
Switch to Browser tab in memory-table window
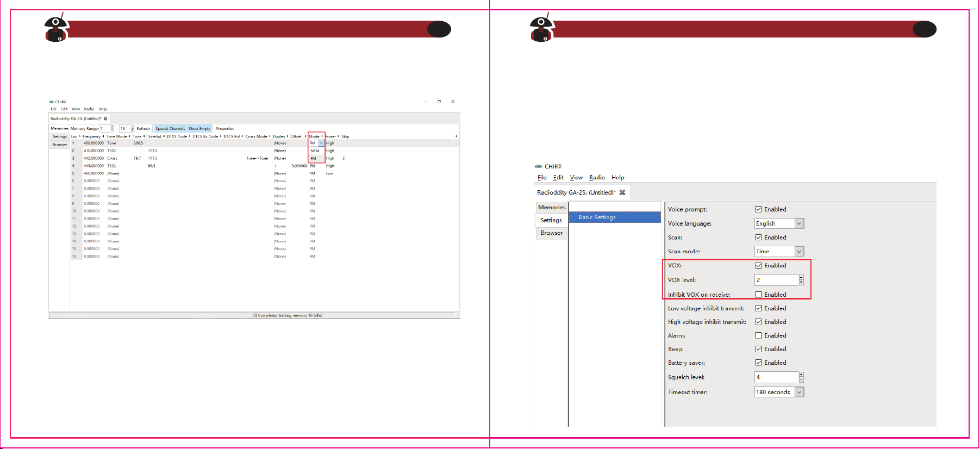point(60,145)
